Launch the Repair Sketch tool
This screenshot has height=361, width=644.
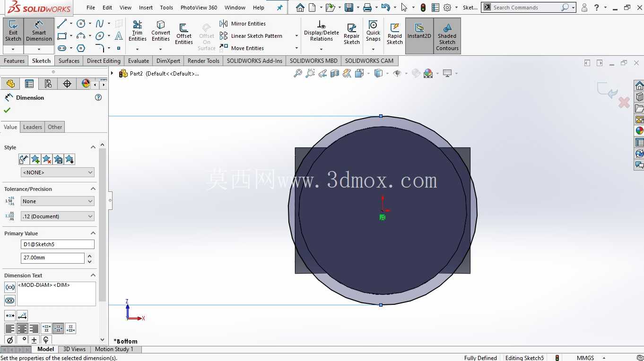point(352,34)
